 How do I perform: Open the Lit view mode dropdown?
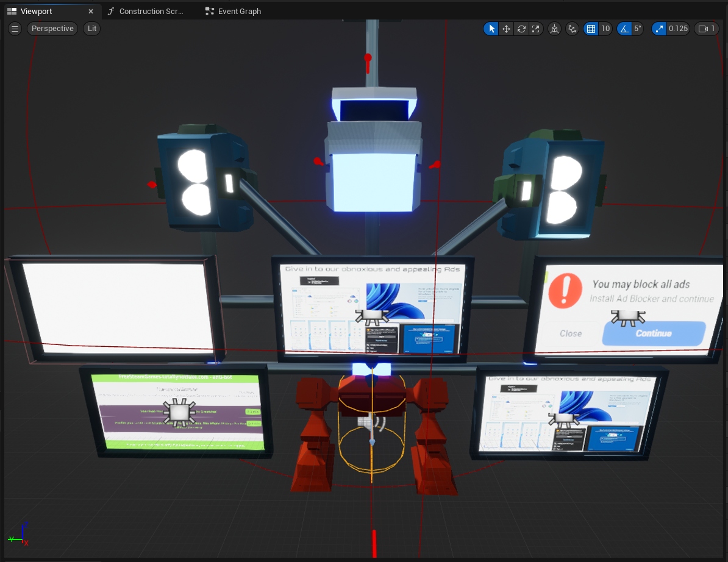tap(92, 29)
